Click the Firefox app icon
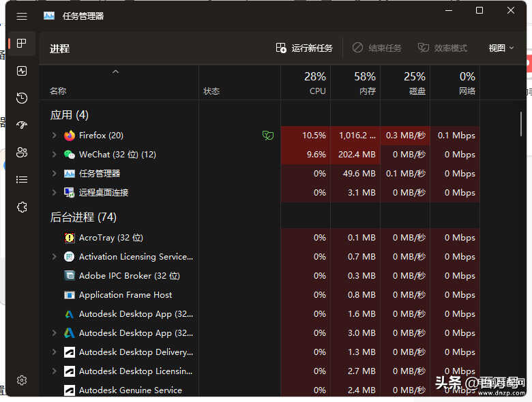The height and width of the screenshot is (402, 532). (70, 136)
